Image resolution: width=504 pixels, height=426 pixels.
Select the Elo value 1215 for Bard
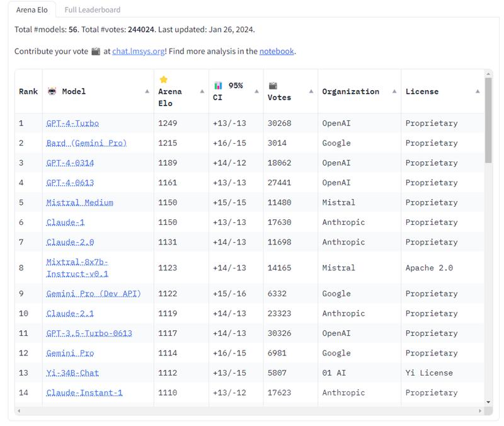[x=168, y=143]
